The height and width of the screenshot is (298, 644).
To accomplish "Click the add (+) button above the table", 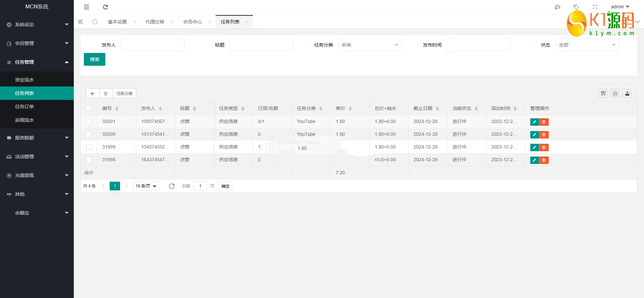I will [x=92, y=94].
